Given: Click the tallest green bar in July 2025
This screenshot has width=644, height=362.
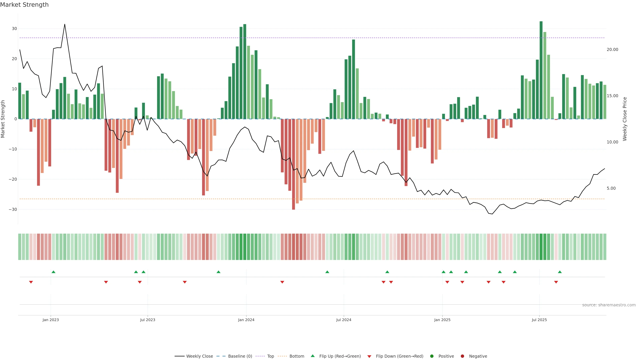Looking at the screenshot, I should tap(541, 70).
